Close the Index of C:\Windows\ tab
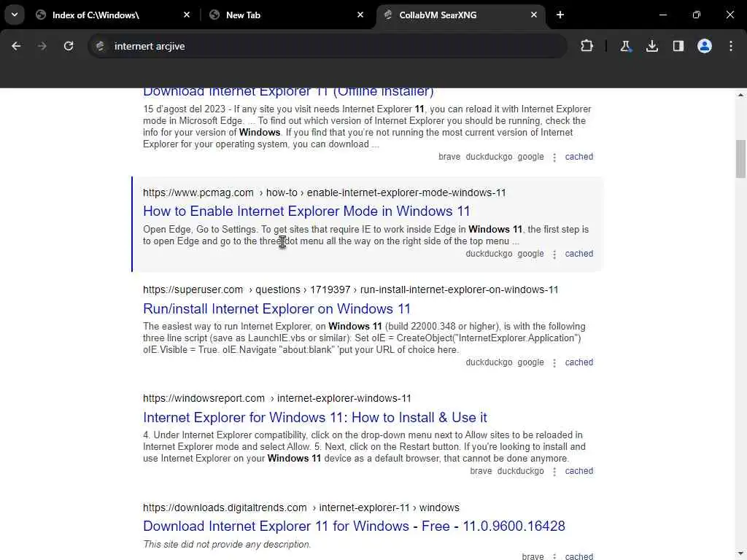 [187, 15]
